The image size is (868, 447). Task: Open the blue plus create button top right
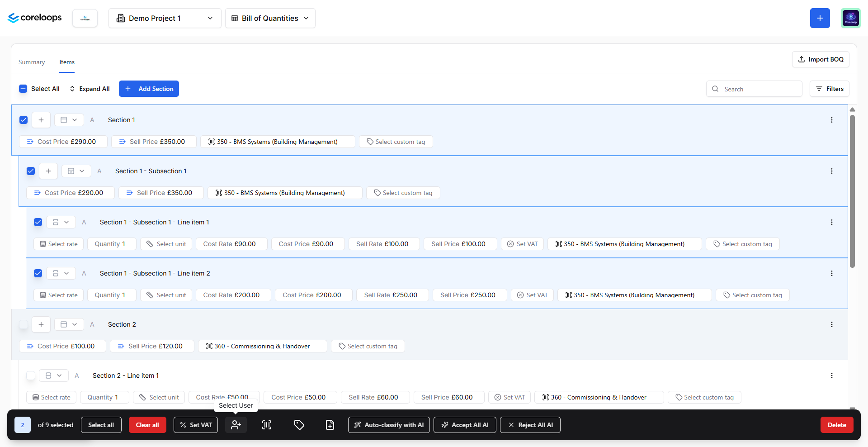(x=820, y=18)
